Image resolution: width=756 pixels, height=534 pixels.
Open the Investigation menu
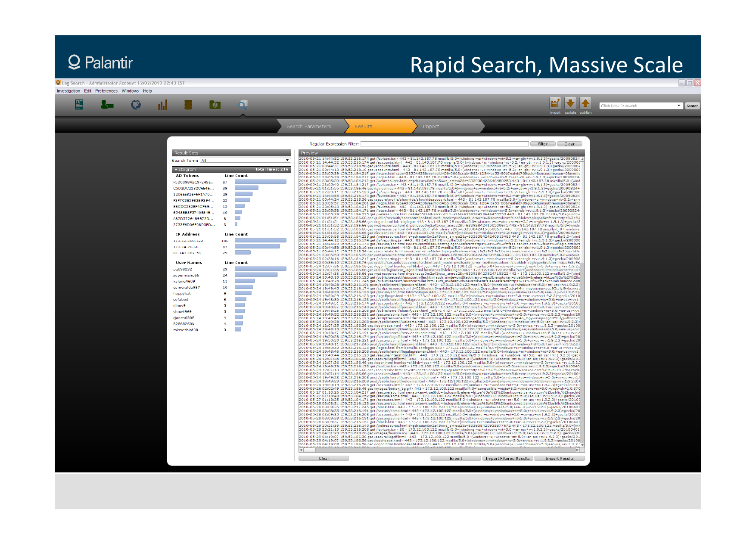pyautogui.click(x=68, y=91)
